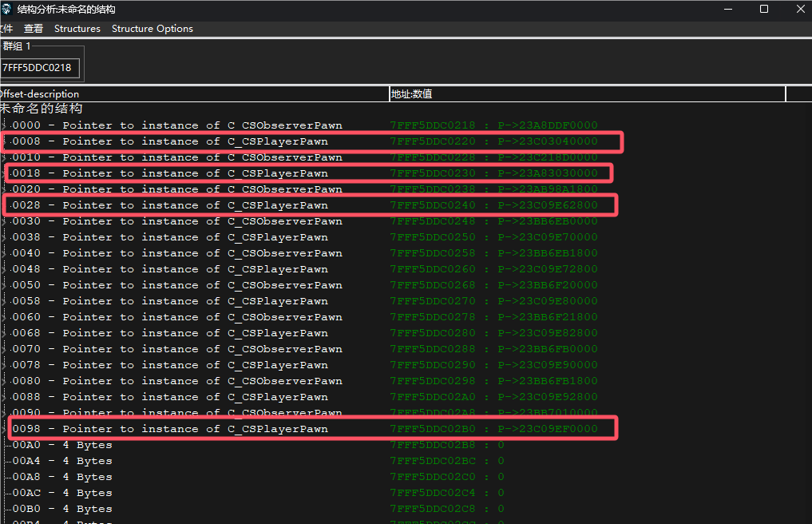Viewport: 812px width, 524px height.
Task: Open the Structures menu
Action: [77, 29]
